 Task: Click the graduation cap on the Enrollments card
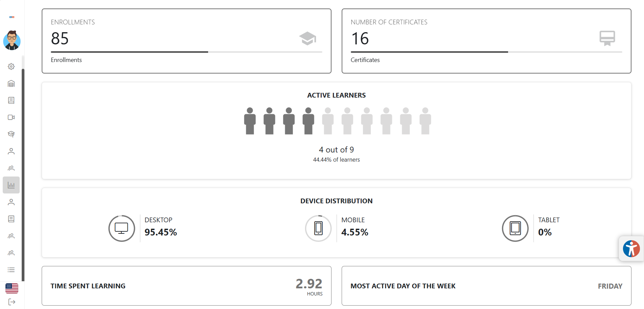click(308, 38)
